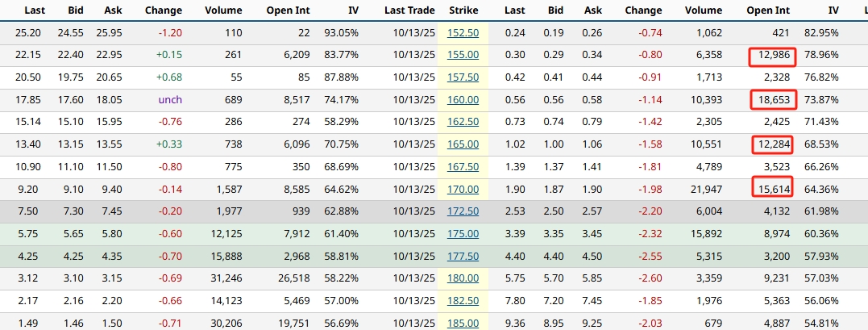868x330 pixels.
Task: Open the 167.50 strike link
Action: coord(463,165)
